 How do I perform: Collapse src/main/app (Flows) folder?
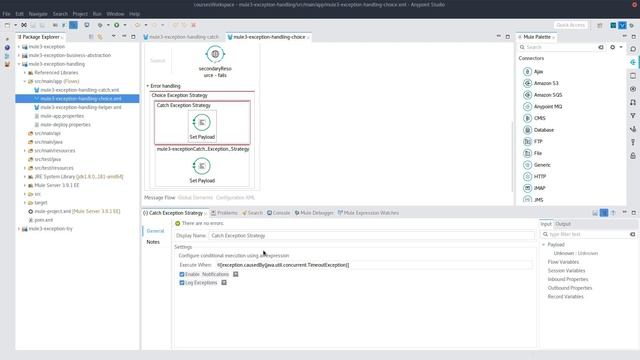25,81
